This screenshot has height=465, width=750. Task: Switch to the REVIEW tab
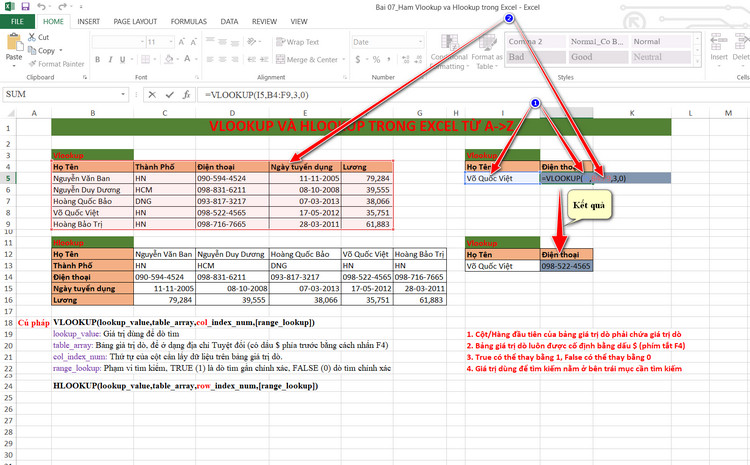click(x=264, y=22)
